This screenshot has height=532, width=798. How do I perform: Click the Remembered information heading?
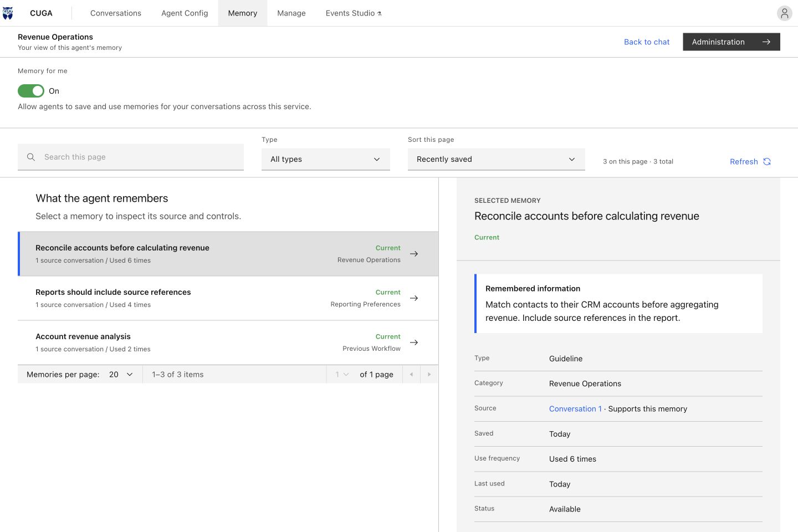(x=533, y=289)
